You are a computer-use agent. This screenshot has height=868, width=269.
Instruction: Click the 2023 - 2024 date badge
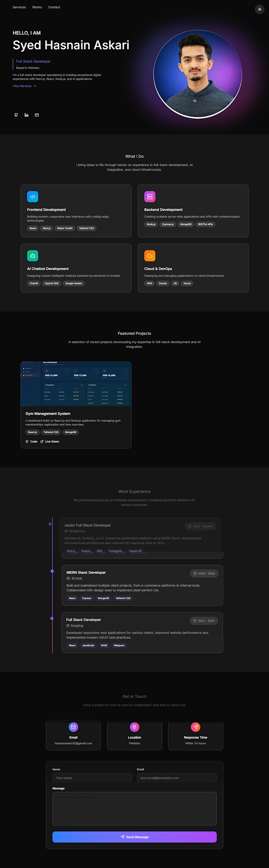pos(204,573)
